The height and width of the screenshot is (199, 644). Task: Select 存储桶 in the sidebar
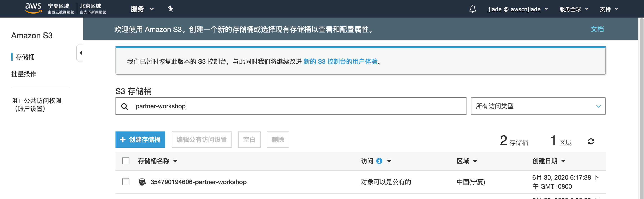(x=25, y=57)
